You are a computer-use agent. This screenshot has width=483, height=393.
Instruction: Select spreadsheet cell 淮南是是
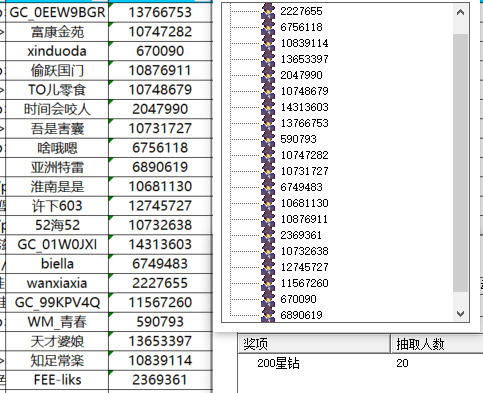click(57, 187)
